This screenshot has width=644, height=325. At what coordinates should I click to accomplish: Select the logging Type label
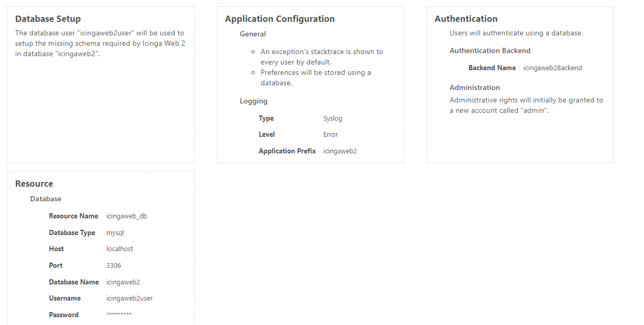[x=266, y=119]
